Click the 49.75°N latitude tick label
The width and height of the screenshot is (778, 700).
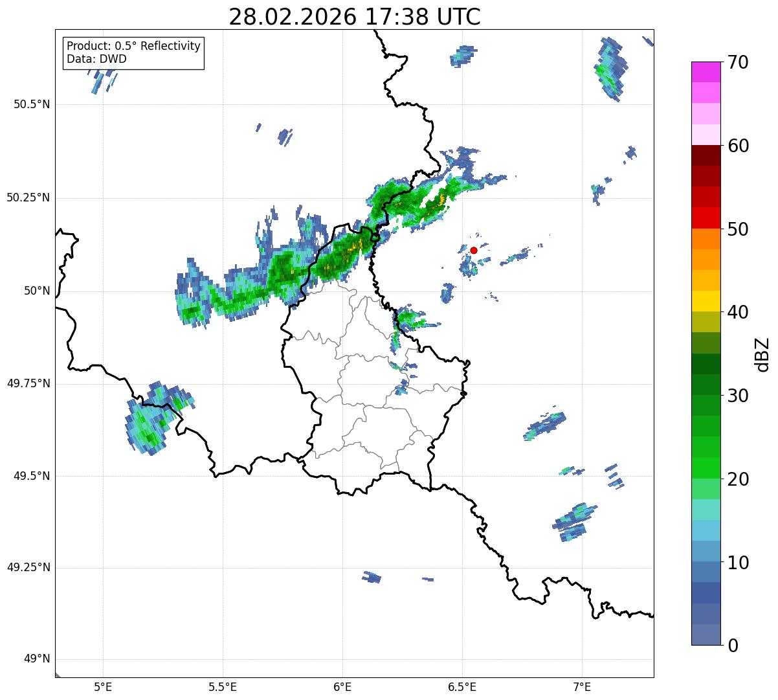pyautogui.click(x=28, y=384)
